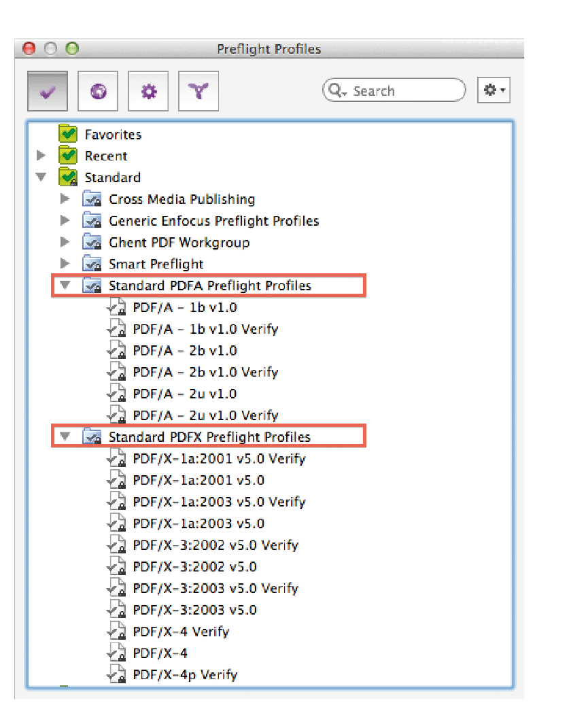Expand Cross Media Publishing folder

click(x=65, y=199)
